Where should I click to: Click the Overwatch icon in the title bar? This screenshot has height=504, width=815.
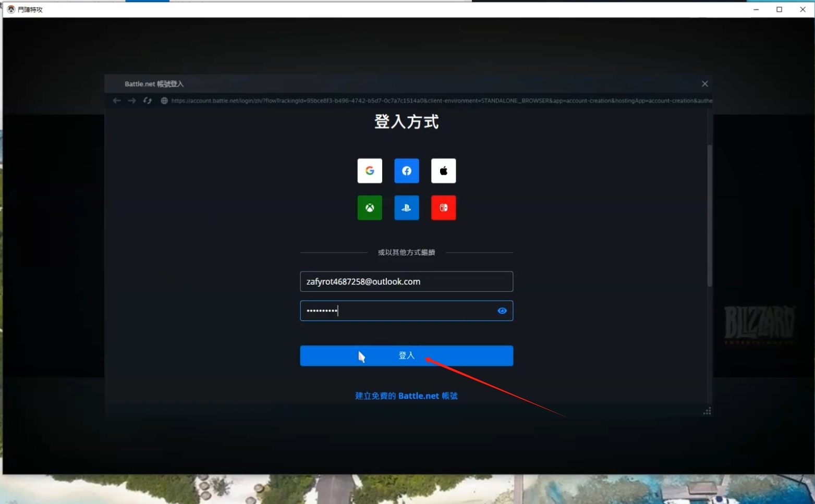click(11, 9)
